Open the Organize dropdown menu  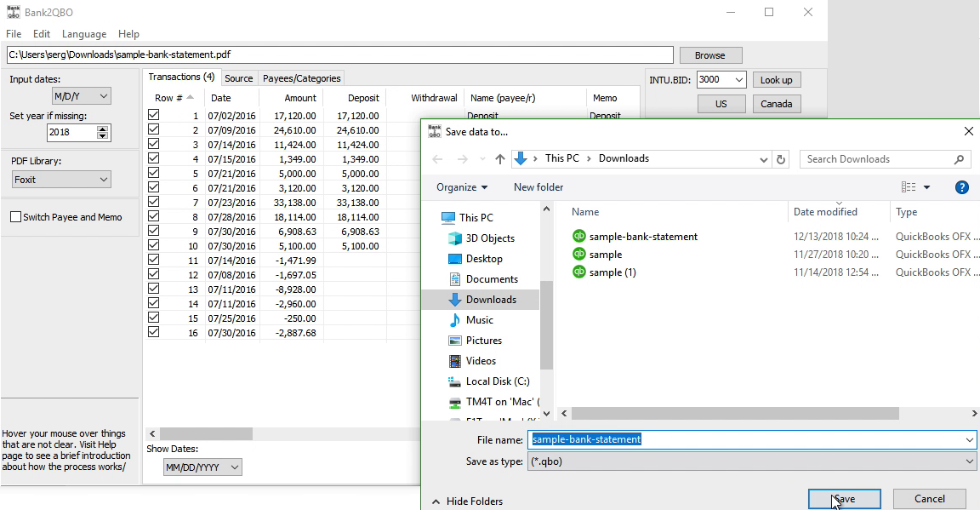click(462, 187)
